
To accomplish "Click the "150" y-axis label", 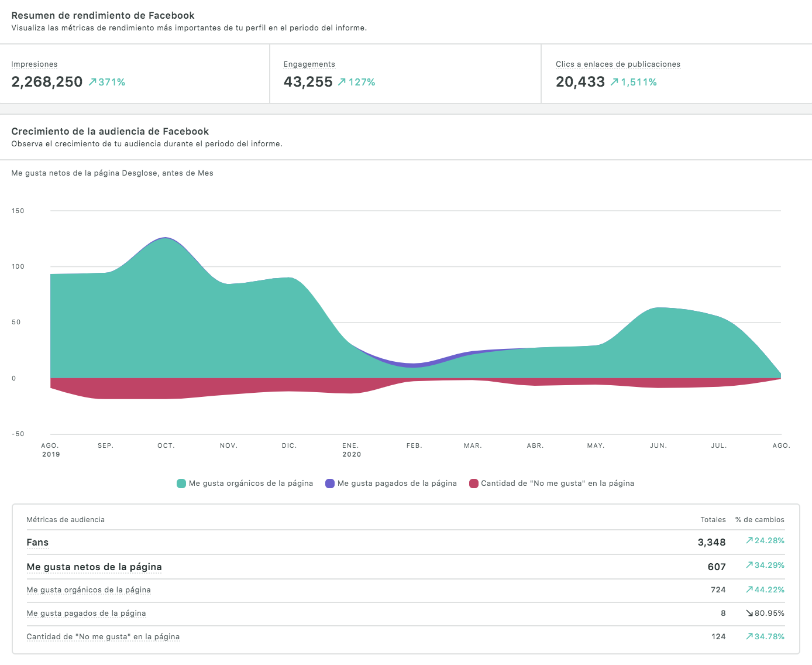I will [18, 211].
